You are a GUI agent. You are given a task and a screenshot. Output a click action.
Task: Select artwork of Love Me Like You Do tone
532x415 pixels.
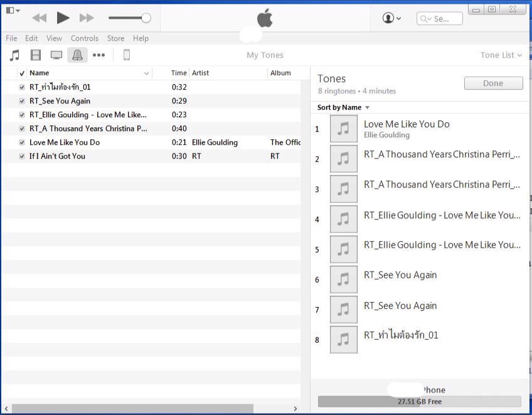tap(343, 129)
